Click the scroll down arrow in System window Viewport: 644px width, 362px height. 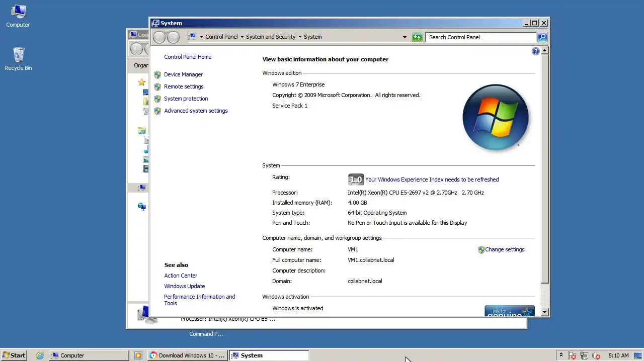coord(544,312)
